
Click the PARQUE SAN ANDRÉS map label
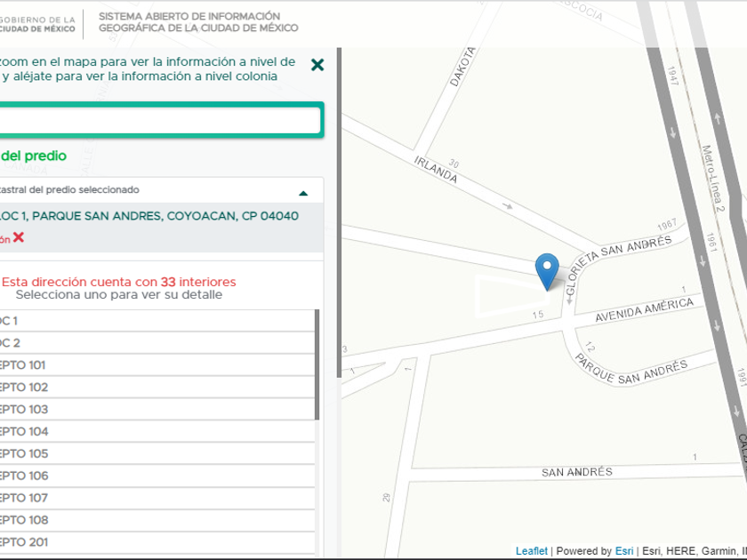631,370
